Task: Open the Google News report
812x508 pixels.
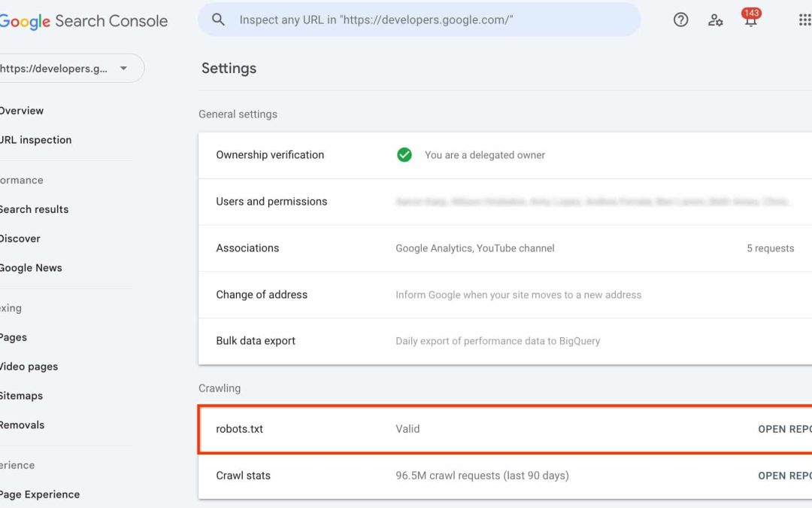Action: [31, 268]
